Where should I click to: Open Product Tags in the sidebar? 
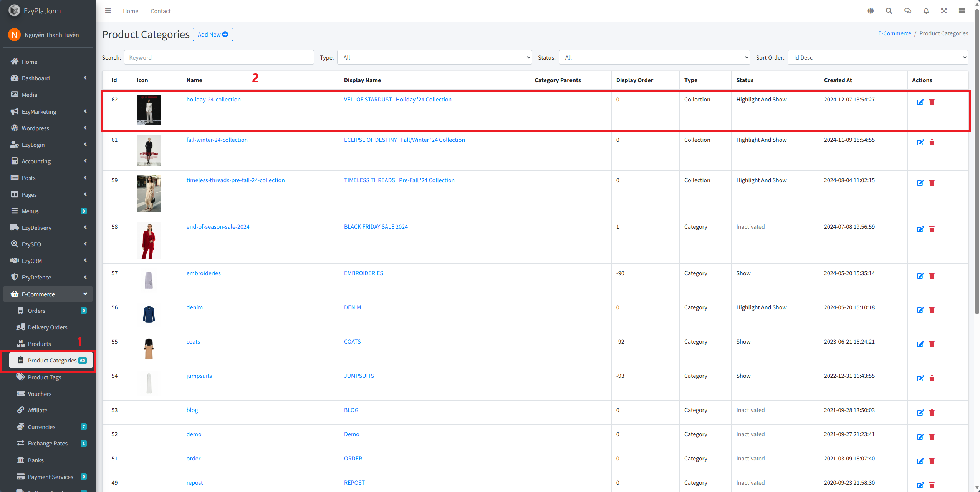(x=45, y=377)
